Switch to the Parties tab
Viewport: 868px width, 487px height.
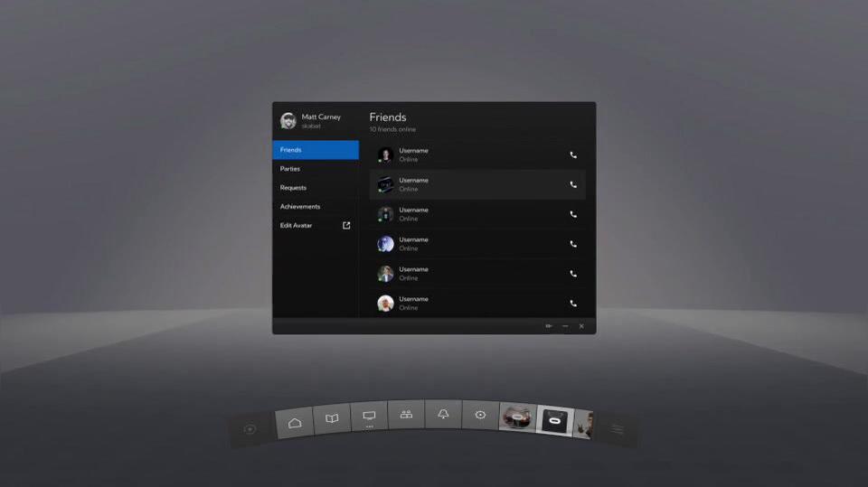(316, 169)
